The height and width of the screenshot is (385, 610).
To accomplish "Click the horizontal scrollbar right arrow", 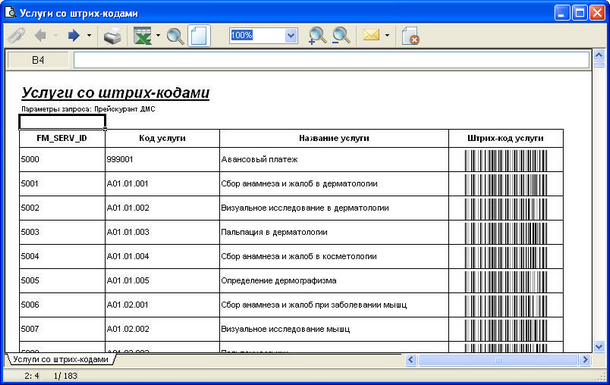I will click(x=585, y=360).
